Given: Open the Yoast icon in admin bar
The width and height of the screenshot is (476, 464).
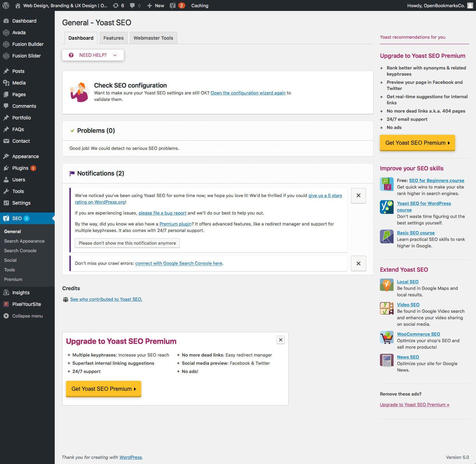Looking at the screenshot, I should [173, 5].
